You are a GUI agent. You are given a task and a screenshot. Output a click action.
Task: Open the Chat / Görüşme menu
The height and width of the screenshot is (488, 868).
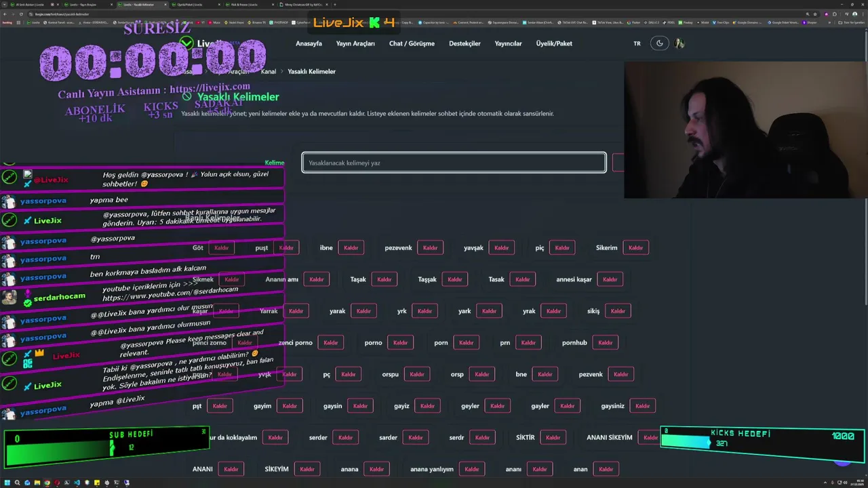coord(412,43)
